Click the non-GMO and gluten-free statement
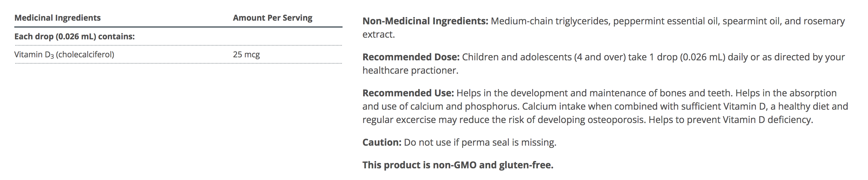 [x=458, y=165]
